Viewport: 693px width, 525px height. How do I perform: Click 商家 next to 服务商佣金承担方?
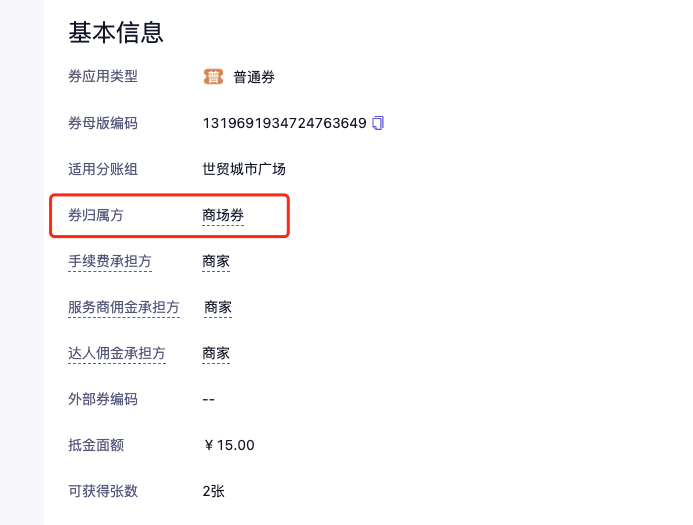[x=218, y=307]
